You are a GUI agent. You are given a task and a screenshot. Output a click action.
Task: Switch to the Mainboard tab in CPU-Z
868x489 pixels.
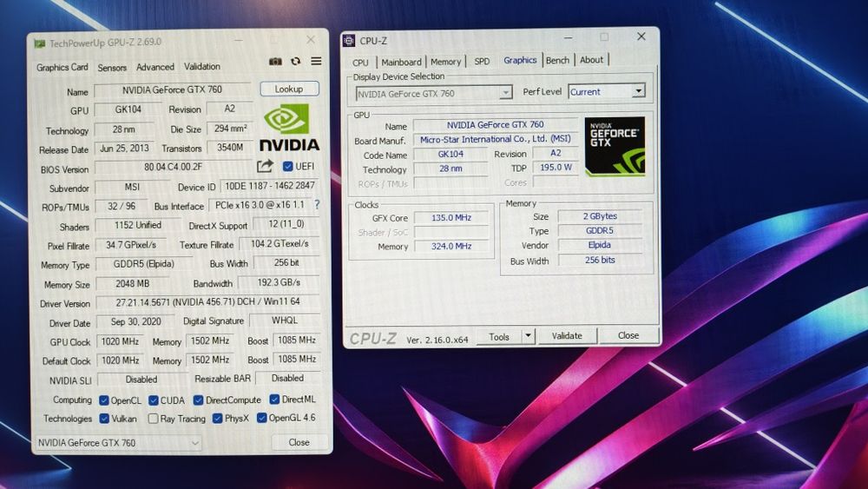pos(401,62)
